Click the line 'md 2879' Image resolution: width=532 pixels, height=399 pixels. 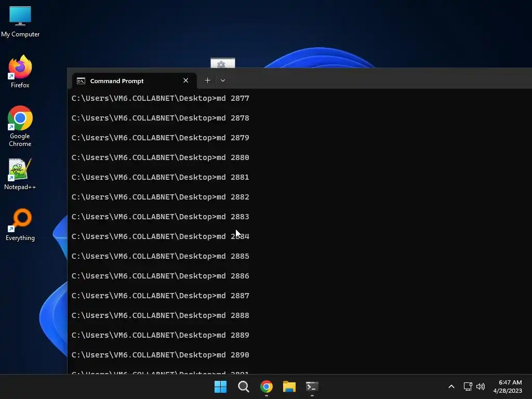click(x=160, y=138)
